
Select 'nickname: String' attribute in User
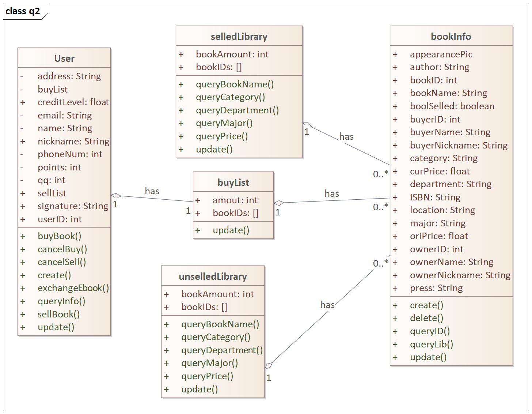click(x=73, y=141)
